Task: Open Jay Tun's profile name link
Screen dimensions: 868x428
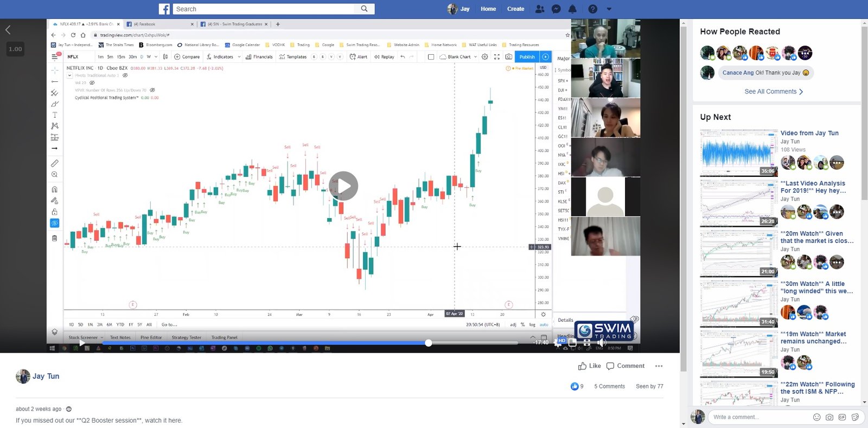Action: coord(46,376)
